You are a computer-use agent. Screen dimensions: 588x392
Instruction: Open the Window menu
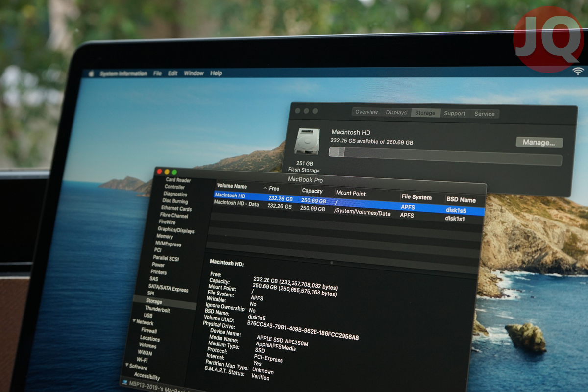(194, 73)
